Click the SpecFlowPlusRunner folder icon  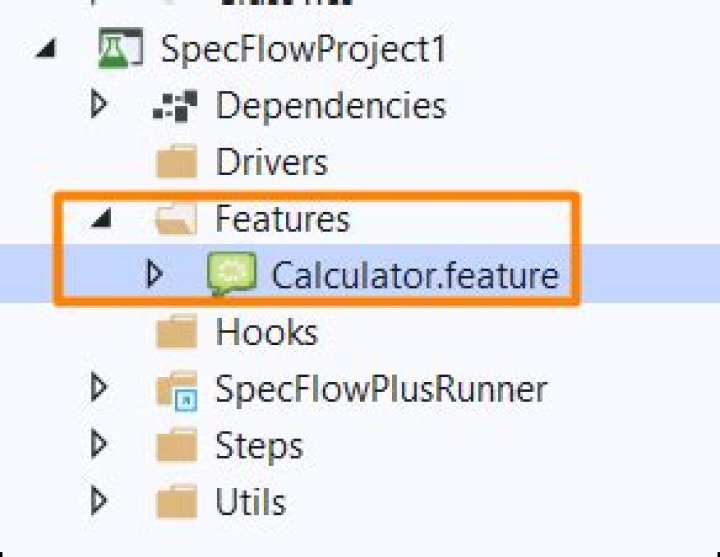click(x=176, y=389)
